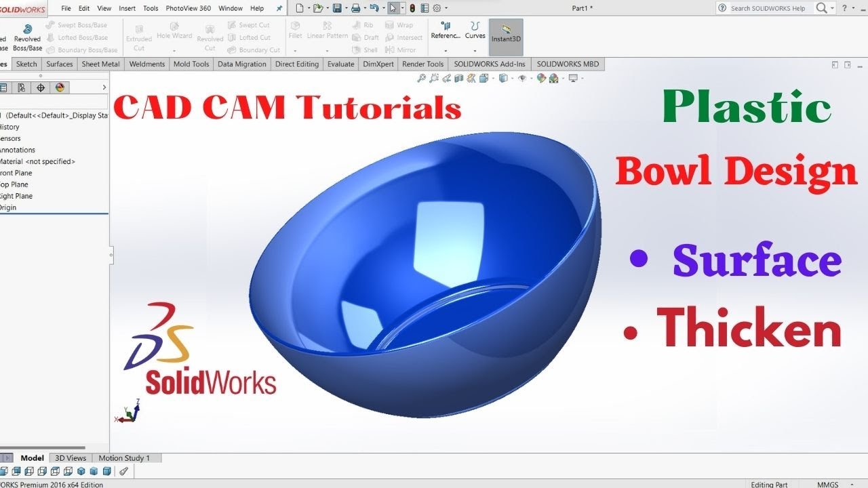
Task: Open the File menu
Action: [x=66, y=8]
